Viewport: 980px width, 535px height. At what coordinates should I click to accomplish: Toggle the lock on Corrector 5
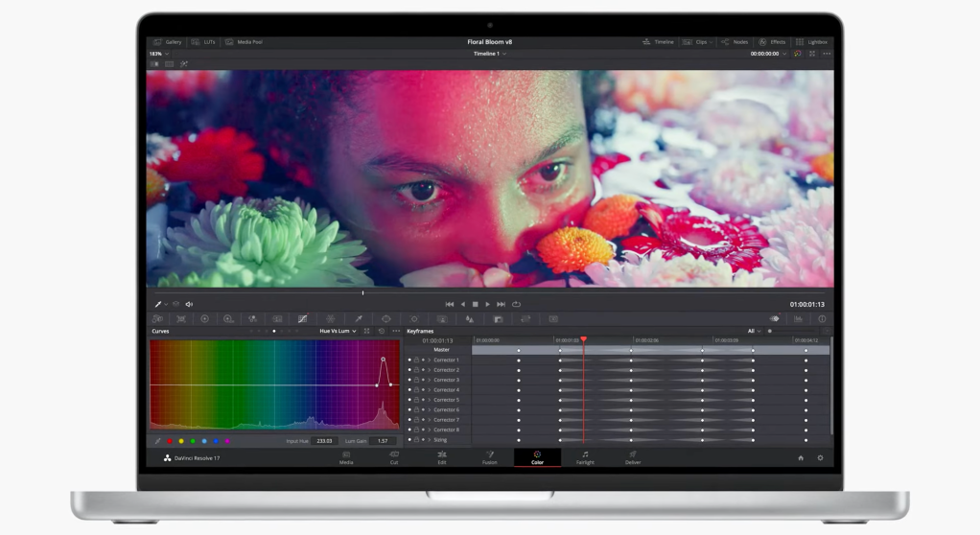[416, 400]
